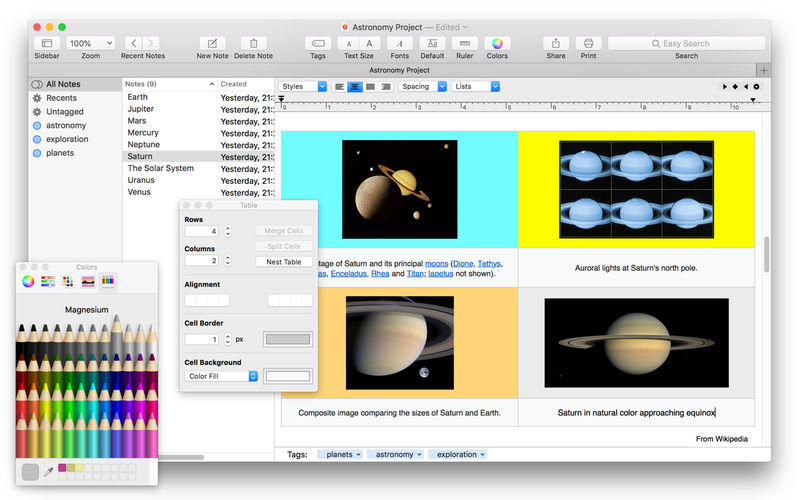
Task: Open the Color Fill cell background dropdown
Action: point(222,376)
